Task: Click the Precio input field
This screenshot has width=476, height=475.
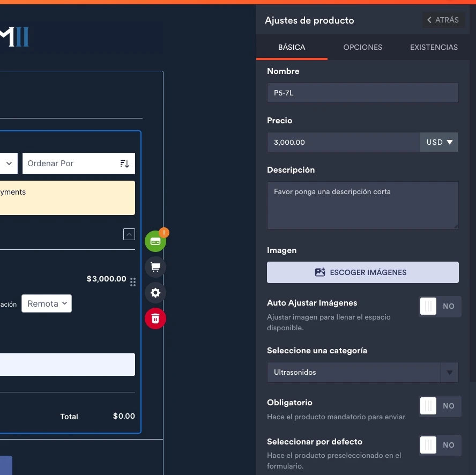Action: [x=343, y=142]
